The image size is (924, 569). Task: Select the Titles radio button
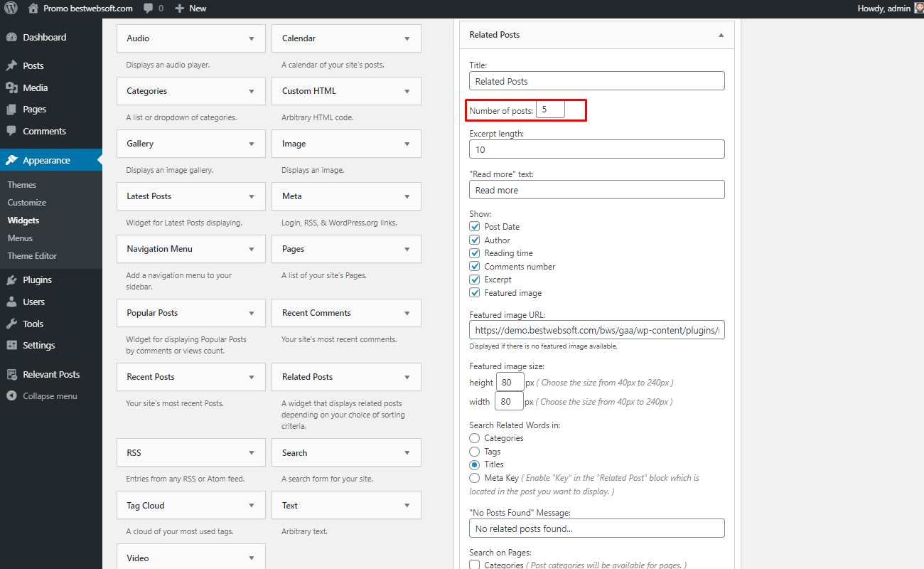(x=475, y=464)
